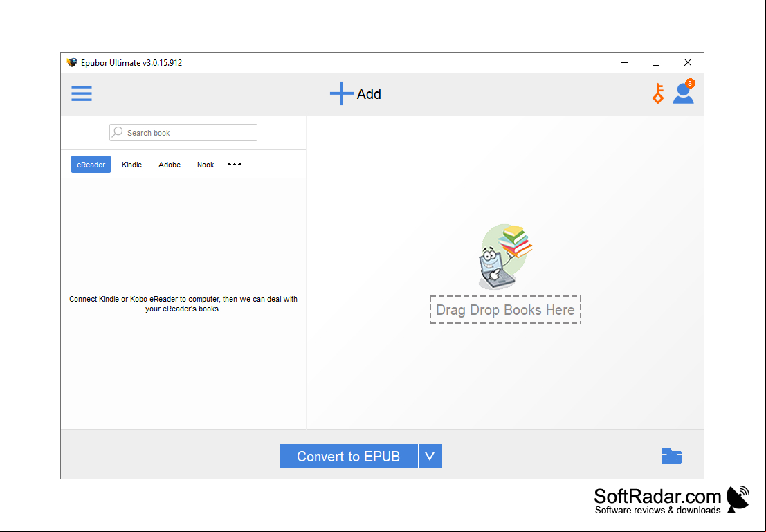Screen dimensions: 766x532
Task: Click the Convert to EPUB button
Action: (348, 457)
